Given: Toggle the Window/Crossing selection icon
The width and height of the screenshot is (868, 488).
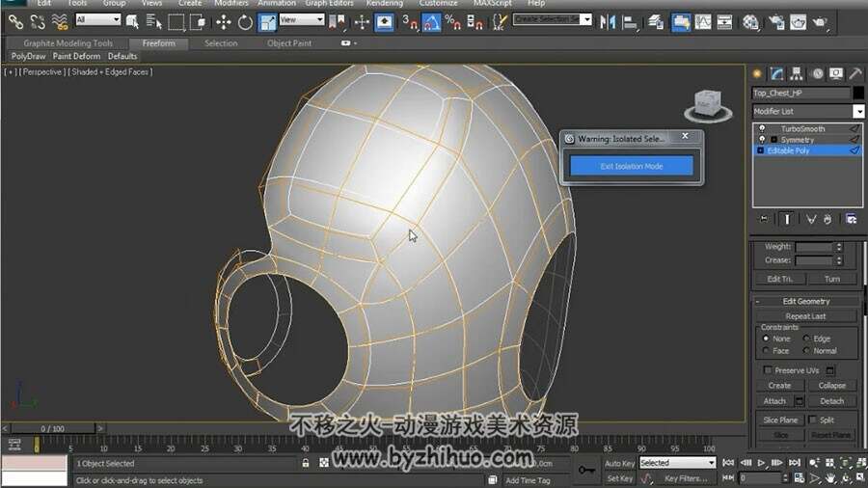Looking at the screenshot, I should pos(198,21).
